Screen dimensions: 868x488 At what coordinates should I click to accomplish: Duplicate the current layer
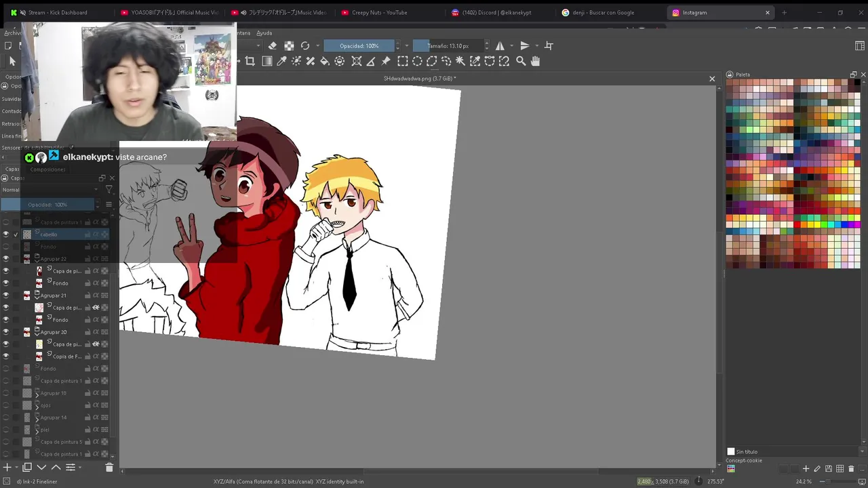(x=27, y=467)
